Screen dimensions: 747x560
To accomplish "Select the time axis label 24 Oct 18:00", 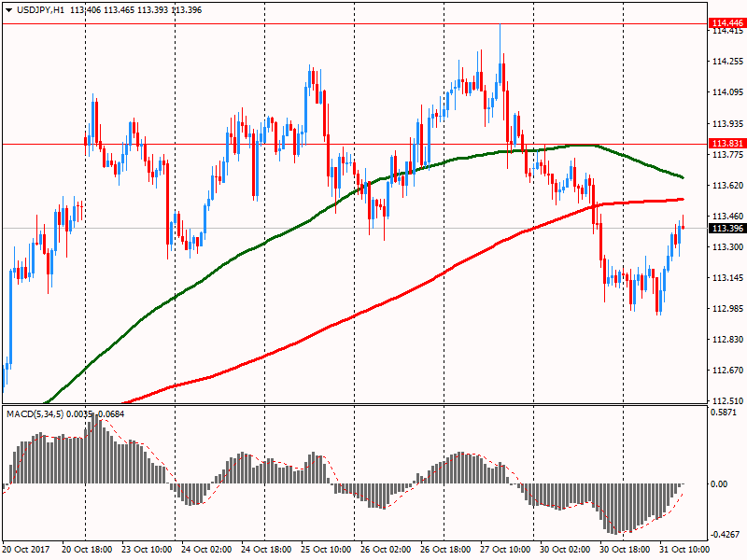I will (x=266, y=549).
